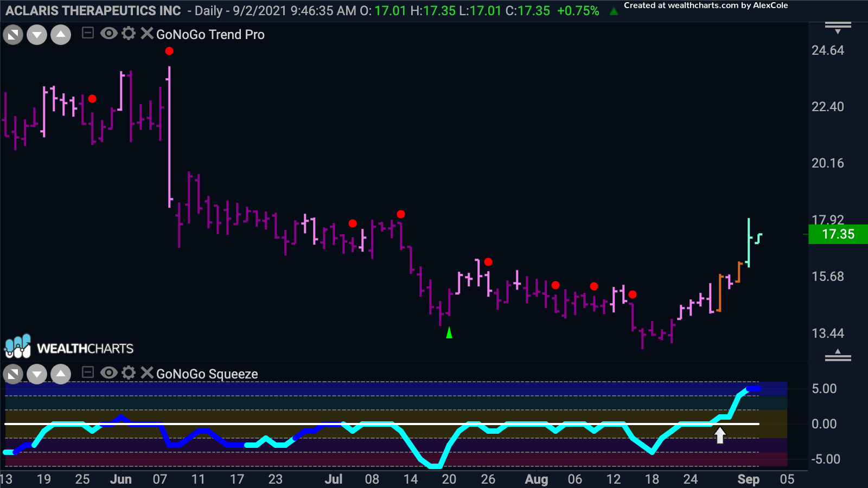Click the Sep date axis label

coord(748,479)
